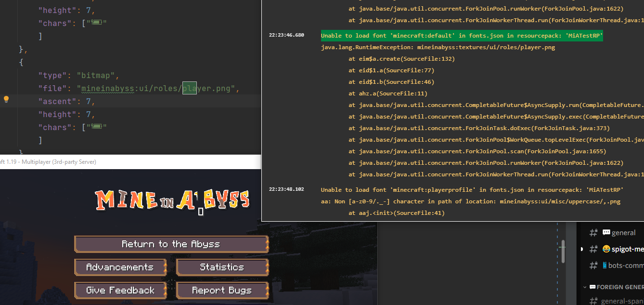
Task: Click 'at aaj.<init>(SourceFile:41)' stack line
Action: point(397,213)
